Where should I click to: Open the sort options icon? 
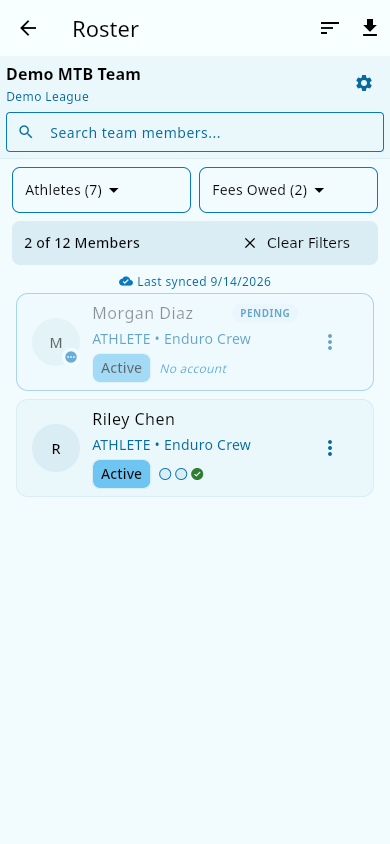pos(330,28)
